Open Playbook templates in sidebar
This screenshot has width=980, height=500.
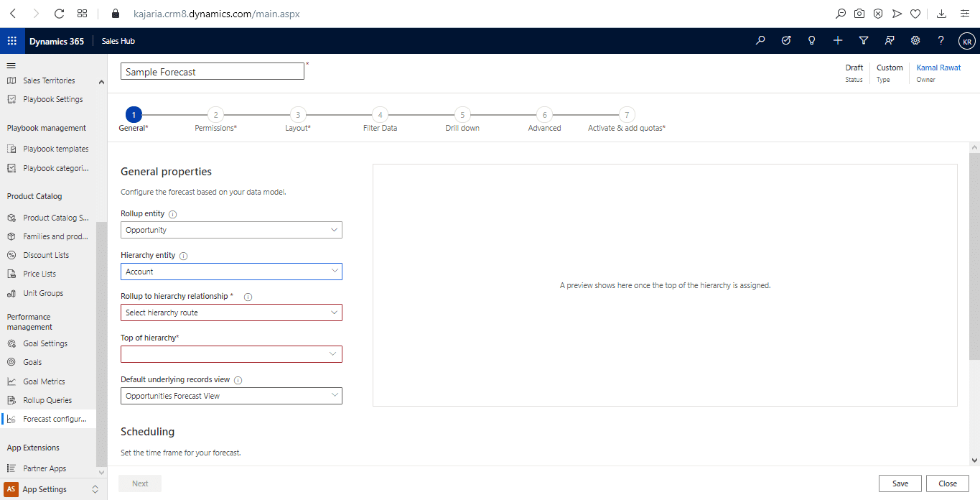(x=55, y=149)
